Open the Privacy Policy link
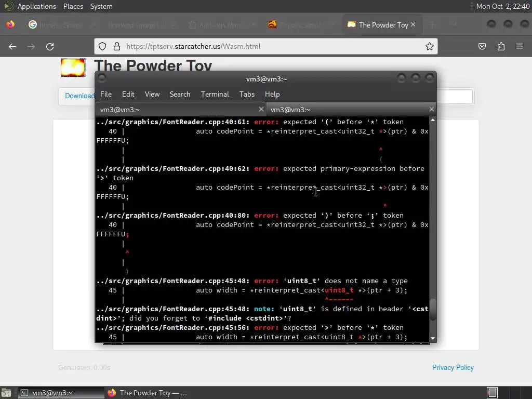Image resolution: width=532 pixels, height=399 pixels. 453,367
